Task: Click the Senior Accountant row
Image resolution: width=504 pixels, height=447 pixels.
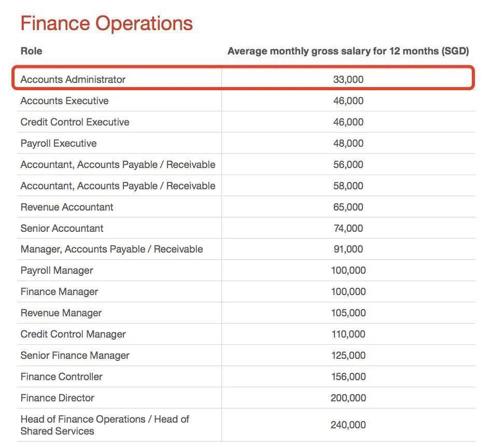Action: point(246,228)
